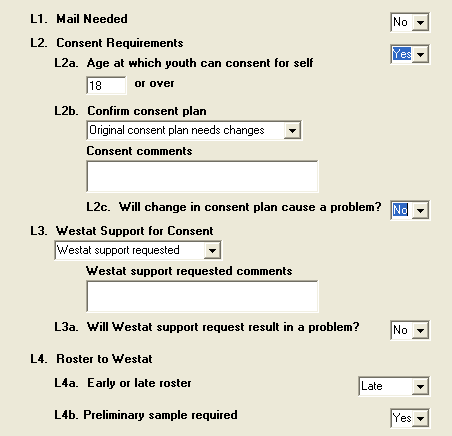The image size is (452, 436).
Task: Open the L3a Westat problem dropdown arrow
Action: 420,330
